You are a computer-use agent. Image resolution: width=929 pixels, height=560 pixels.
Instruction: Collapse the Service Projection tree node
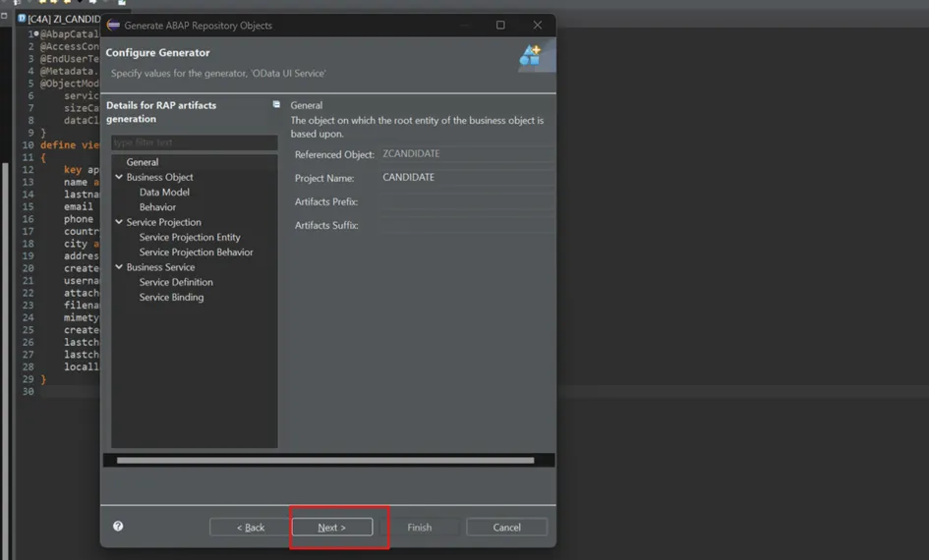coord(119,222)
